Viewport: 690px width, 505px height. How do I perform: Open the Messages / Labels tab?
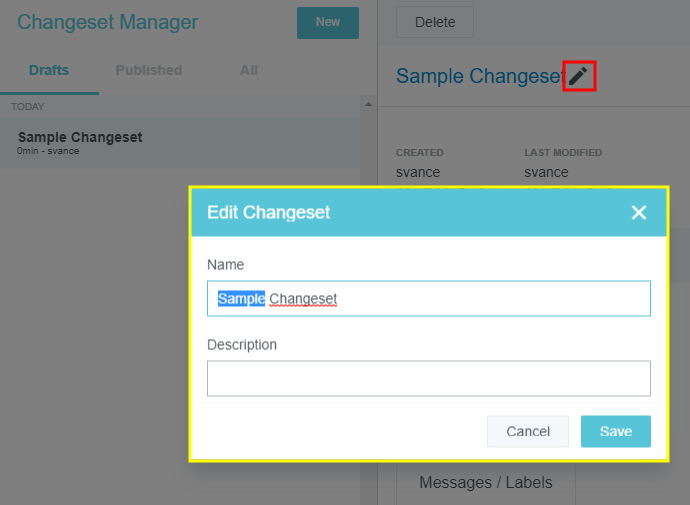485,482
